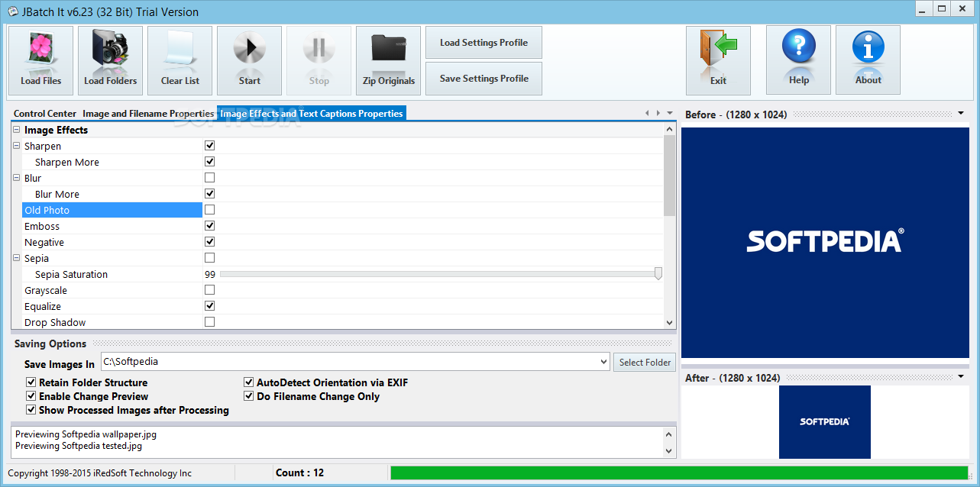Click the Sepia Saturation value 99
Screen dimensions: 980x487
(x=210, y=274)
